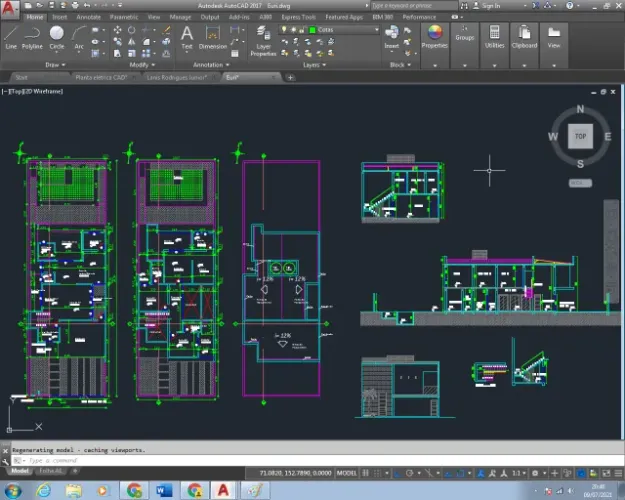This screenshot has width=625, height=500.
Task: Toggle MODEL space button in status bar
Action: [346, 473]
